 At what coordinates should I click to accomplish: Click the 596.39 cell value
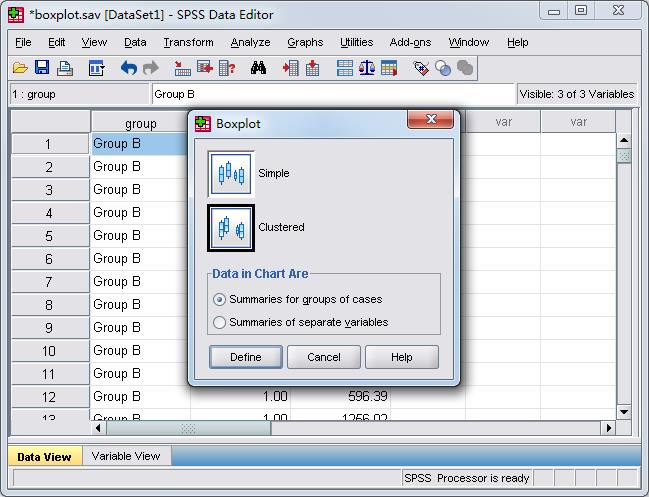pos(341,396)
